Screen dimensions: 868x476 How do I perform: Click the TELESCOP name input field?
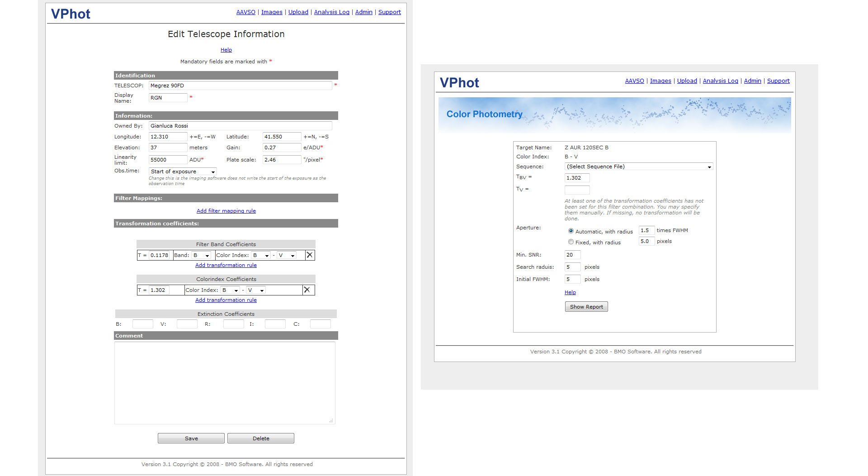click(x=240, y=86)
